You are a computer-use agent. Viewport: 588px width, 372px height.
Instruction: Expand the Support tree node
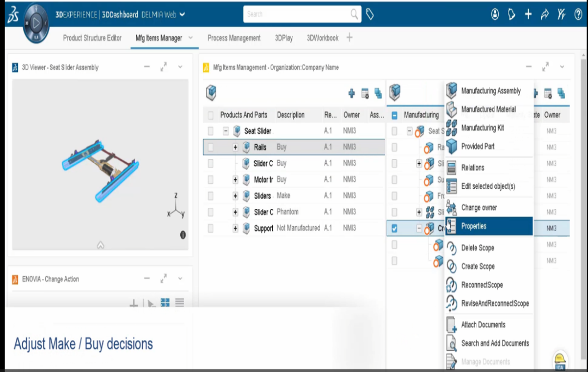tap(235, 228)
